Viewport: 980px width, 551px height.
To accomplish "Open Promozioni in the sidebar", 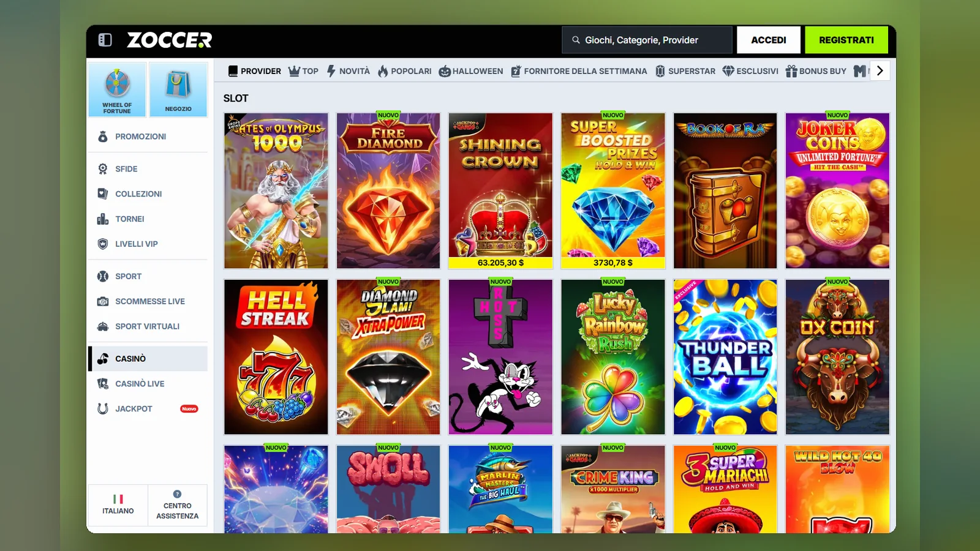I will (148, 137).
